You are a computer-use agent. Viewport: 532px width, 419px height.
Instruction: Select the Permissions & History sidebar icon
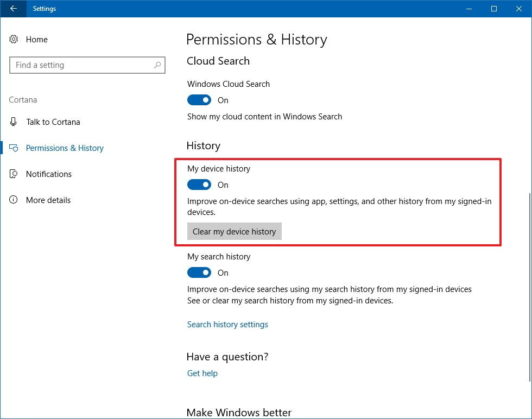point(13,148)
